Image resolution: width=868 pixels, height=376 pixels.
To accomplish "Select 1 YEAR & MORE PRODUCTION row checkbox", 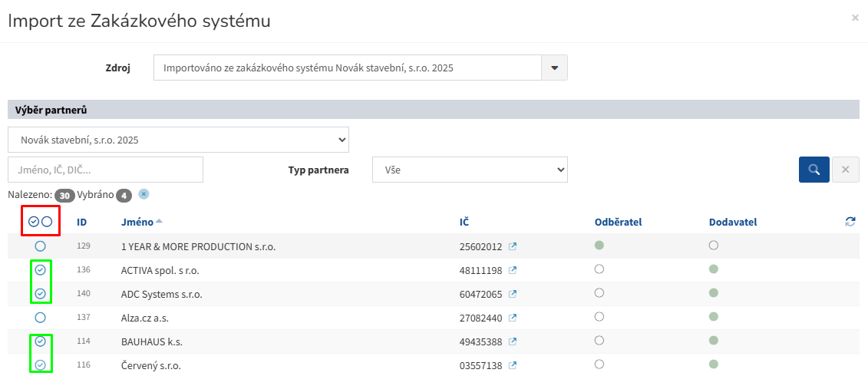I will click(41, 246).
